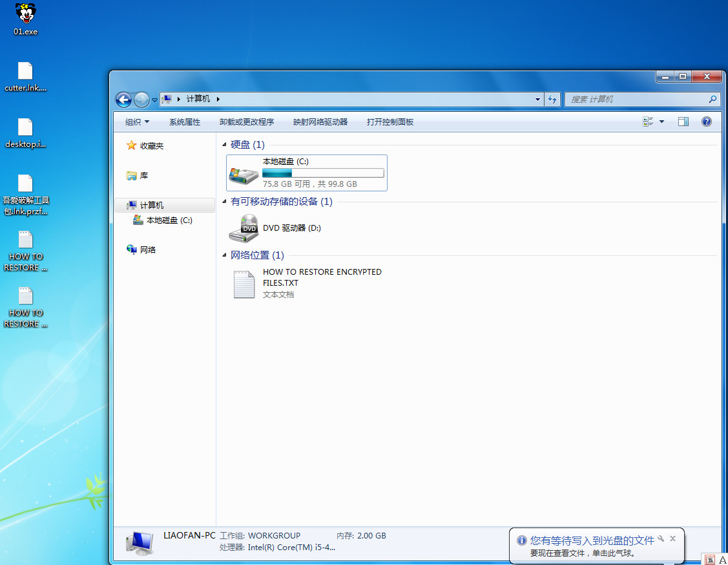The image size is (728, 565).
Task: Toggle the preview pane icon
Action: (x=683, y=122)
